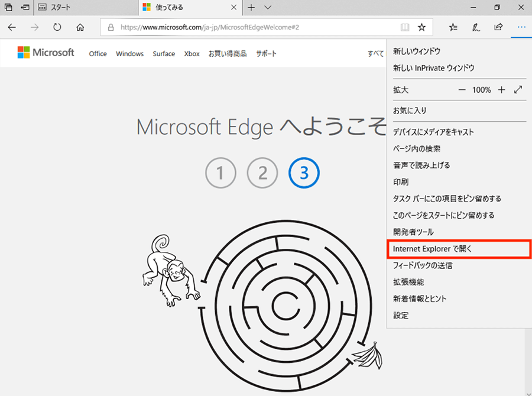Choose このページをスタートにピン留めする

459,215
